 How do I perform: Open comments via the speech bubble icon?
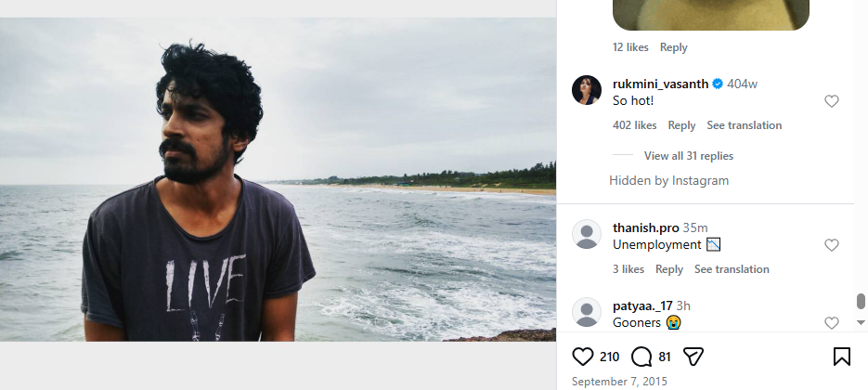pyautogui.click(x=641, y=357)
